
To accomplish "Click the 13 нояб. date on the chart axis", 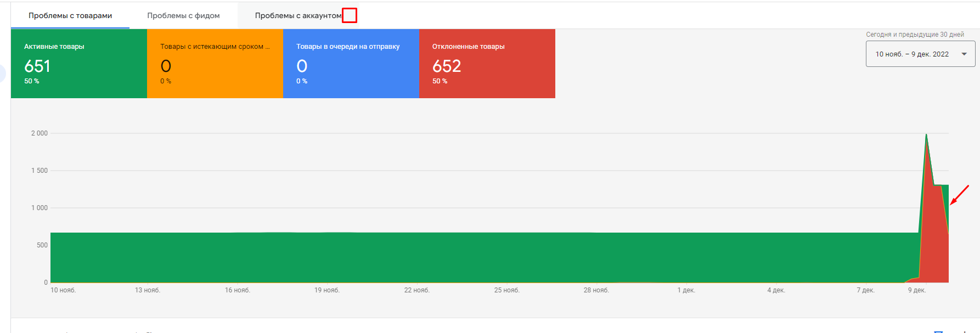I will click(x=148, y=290).
